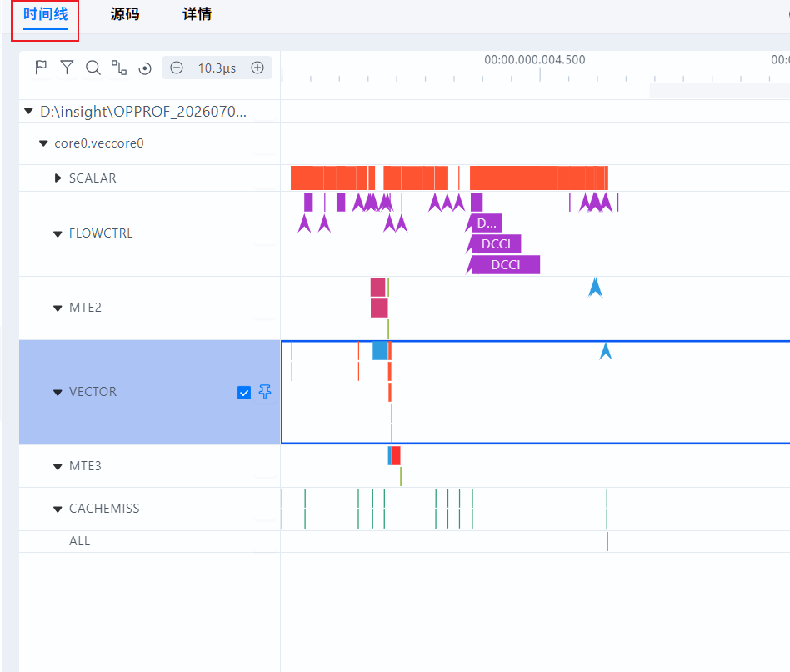Viewport: 790px width, 672px height.
Task: Select the green marker in ALL lane
Action: pyautogui.click(x=607, y=541)
